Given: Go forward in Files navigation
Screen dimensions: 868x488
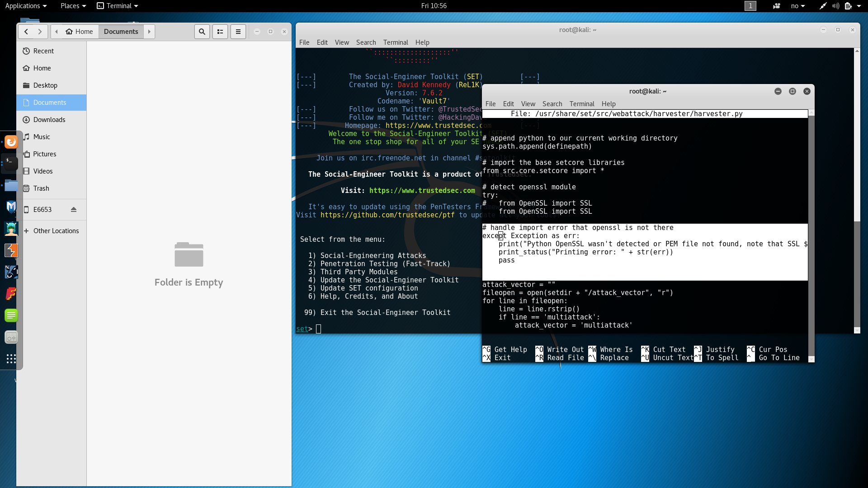Looking at the screenshot, I should coord(40,32).
